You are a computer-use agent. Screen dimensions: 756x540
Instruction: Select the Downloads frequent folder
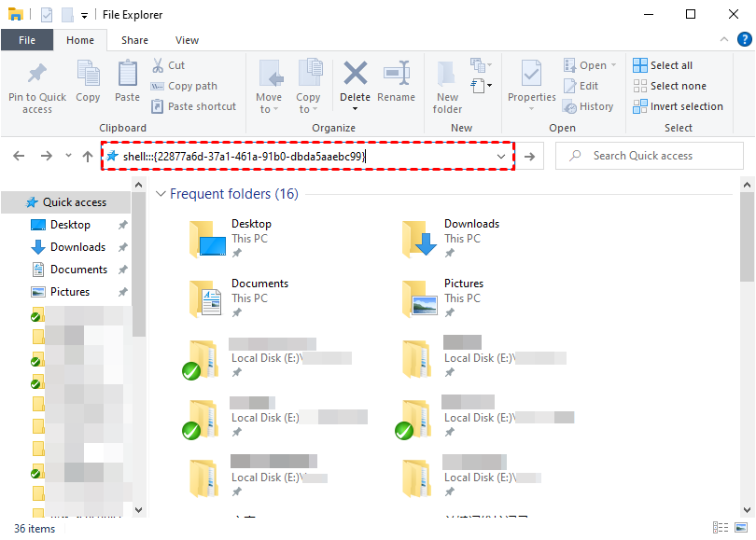451,238
